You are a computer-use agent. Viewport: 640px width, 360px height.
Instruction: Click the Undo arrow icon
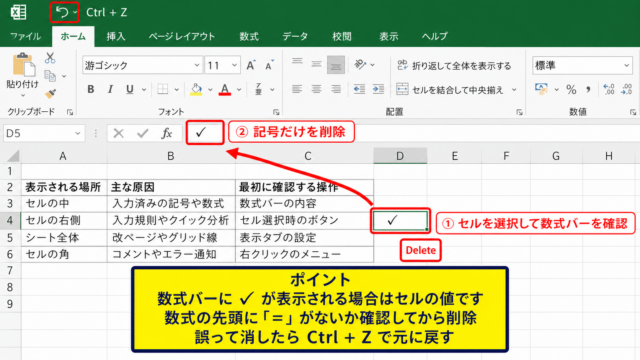[62, 12]
